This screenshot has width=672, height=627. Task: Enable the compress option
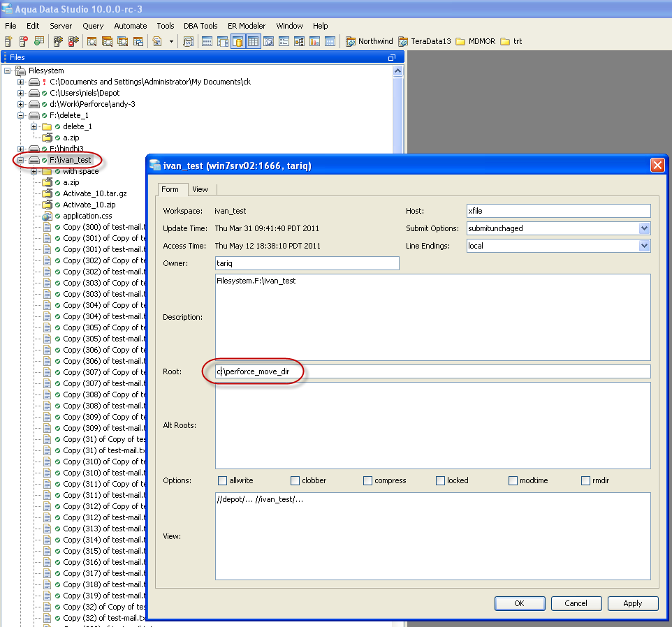[x=367, y=480]
